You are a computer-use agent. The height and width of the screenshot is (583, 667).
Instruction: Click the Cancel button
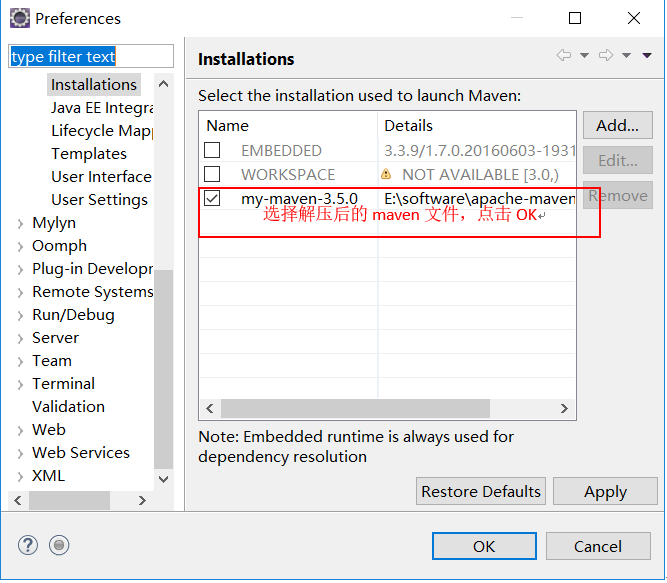(598, 547)
